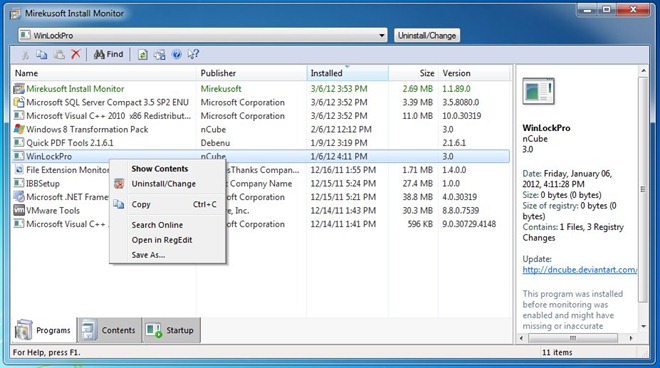Click the Paste toolbar icon

click(59, 55)
